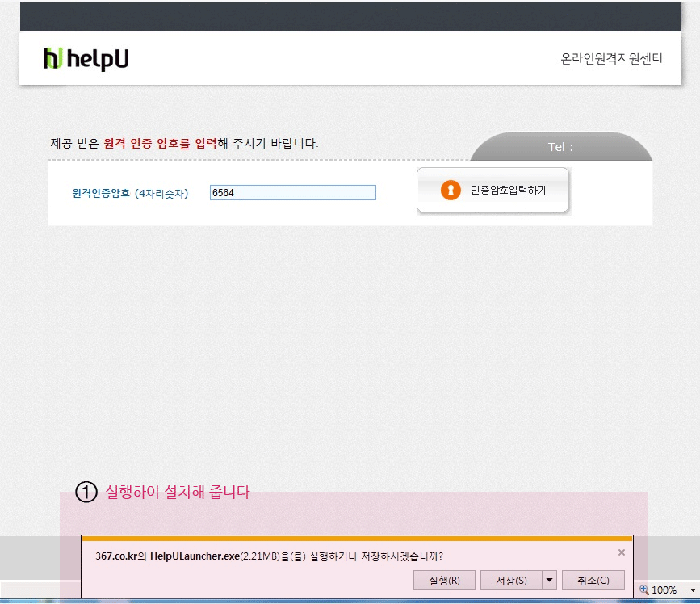Image resolution: width=700 pixels, height=604 pixels.
Task: Click the helpU logo
Action: [86, 58]
